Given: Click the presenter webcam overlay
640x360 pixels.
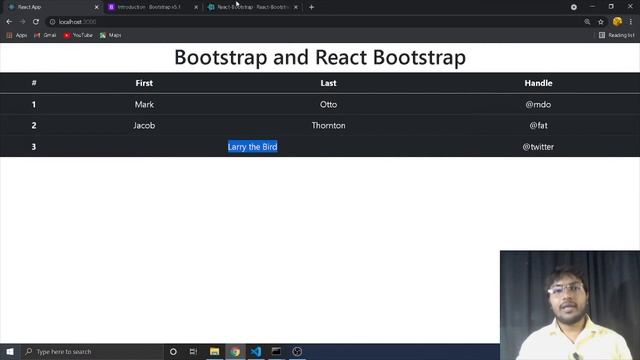Looking at the screenshot, I should pyautogui.click(x=570, y=305).
